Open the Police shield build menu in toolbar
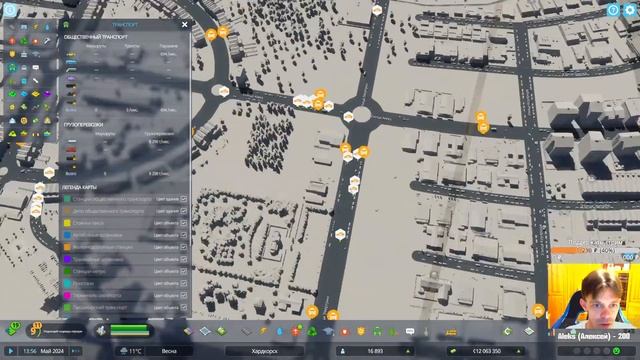Image resolution: width=640 pixels, height=360 pixels. (x=361, y=331)
